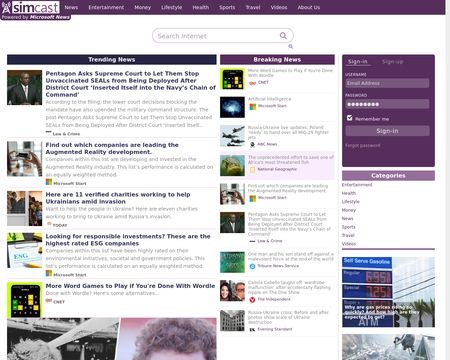
Task: Select Travel in Categories list
Action: tap(348, 235)
